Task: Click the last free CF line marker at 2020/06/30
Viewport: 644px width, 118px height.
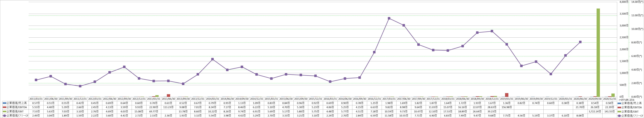Action: 580,42
